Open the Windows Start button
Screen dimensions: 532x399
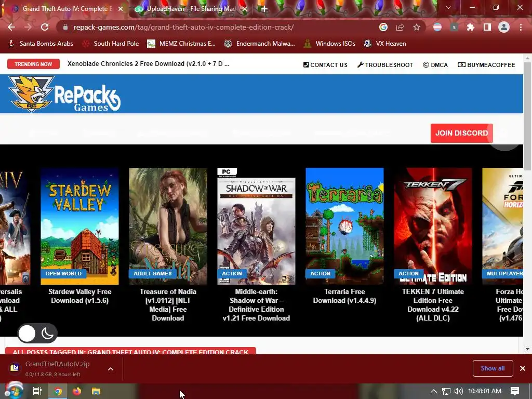point(13,391)
